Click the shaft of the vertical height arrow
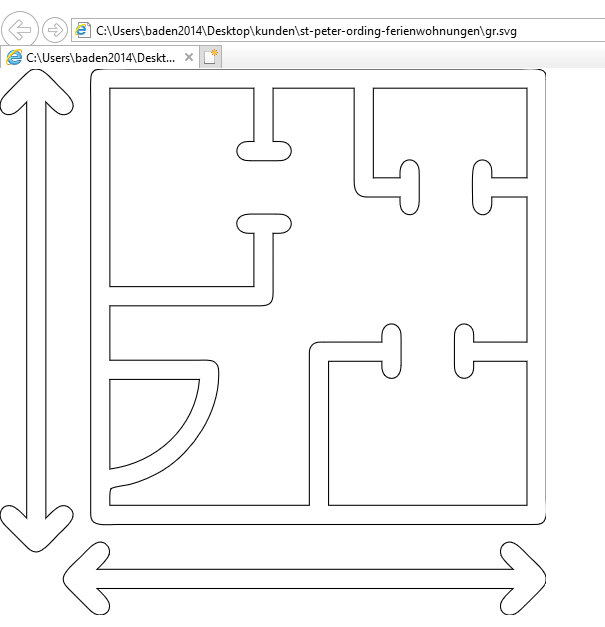This screenshot has width=605, height=627. [37, 310]
